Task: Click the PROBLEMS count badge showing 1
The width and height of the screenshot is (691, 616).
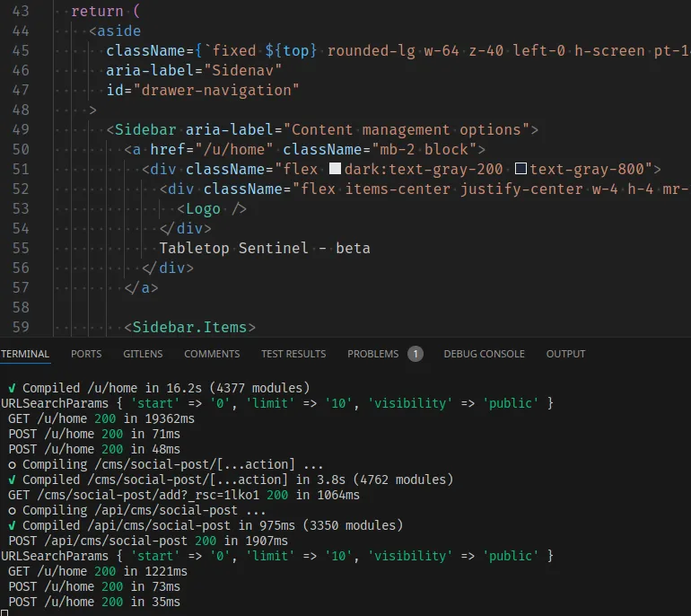Action: [x=415, y=354]
